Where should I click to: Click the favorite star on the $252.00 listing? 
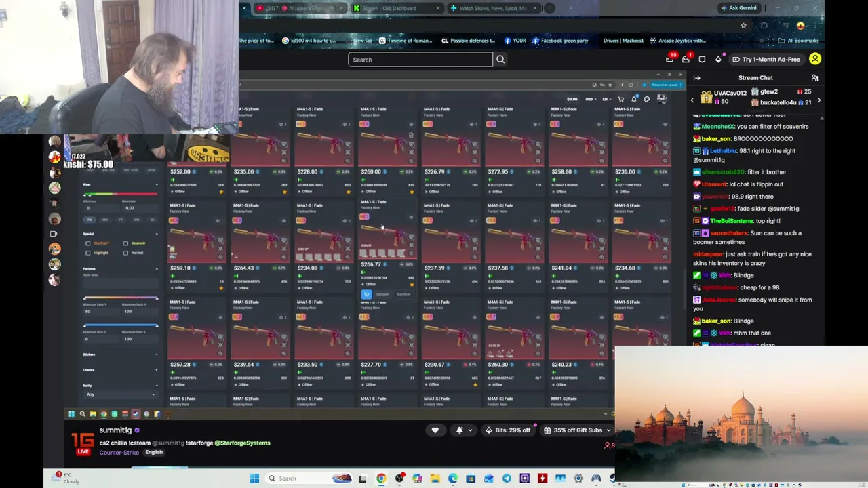[220, 192]
